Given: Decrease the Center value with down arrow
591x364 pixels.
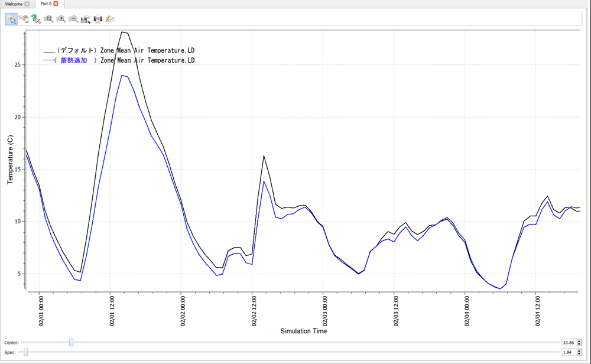Looking at the screenshot, I should 579,344.
